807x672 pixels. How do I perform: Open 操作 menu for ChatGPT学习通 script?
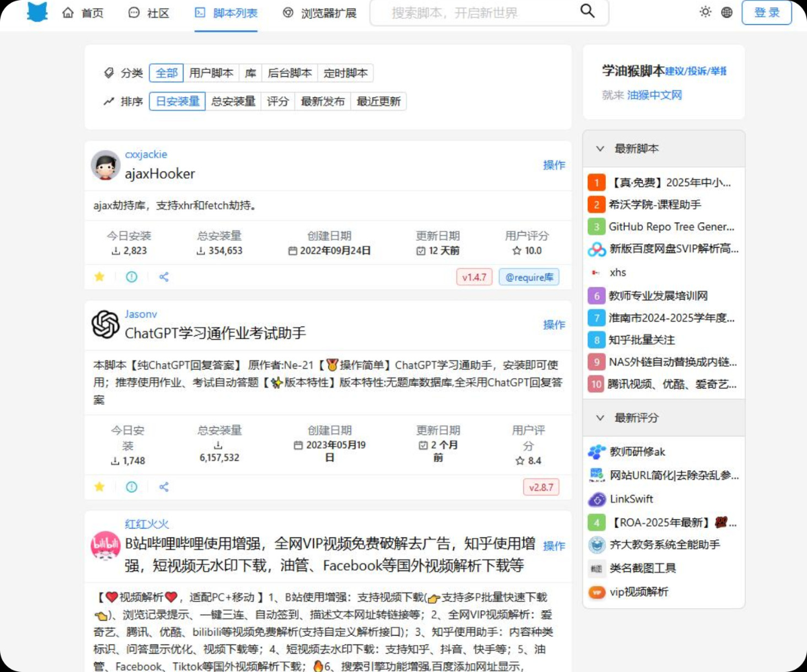[x=554, y=324]
